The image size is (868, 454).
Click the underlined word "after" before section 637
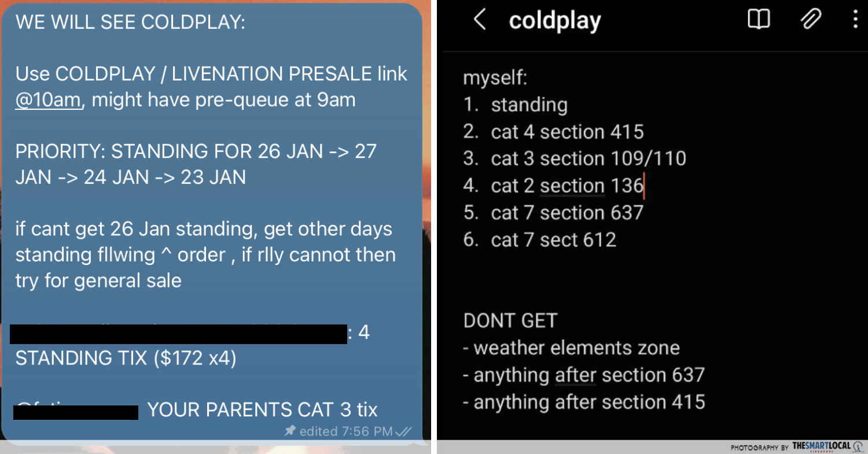(575, 375)
